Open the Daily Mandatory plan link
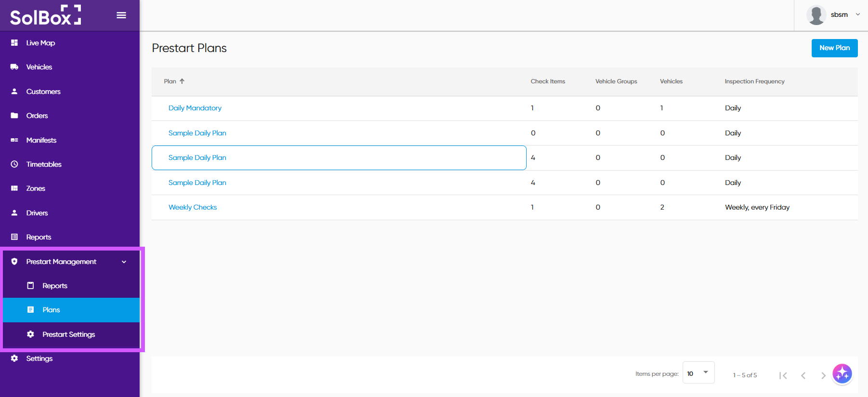868x397 pixels. coord(195,108)
